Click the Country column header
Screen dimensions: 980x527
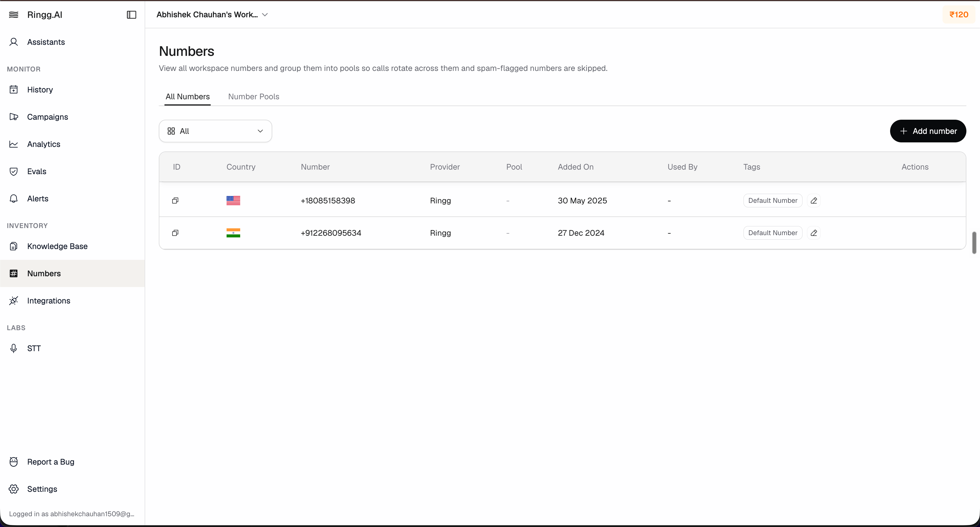[x=241, y=167]
